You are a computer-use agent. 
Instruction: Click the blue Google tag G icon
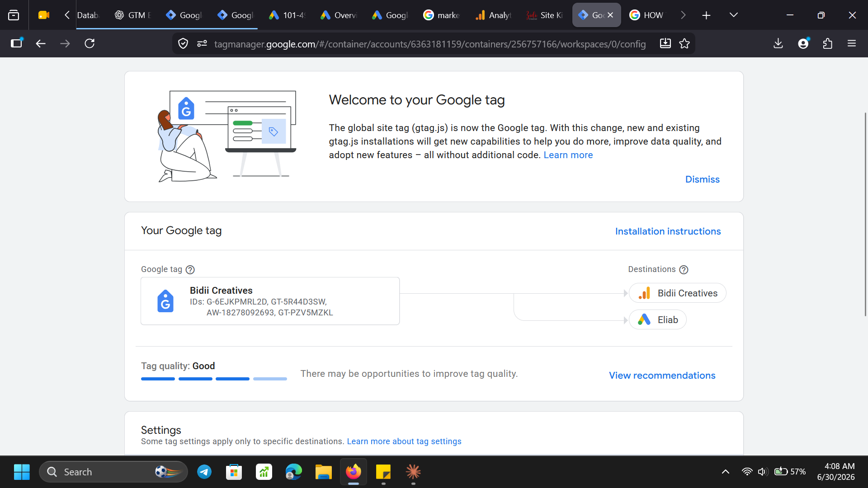(165, 301)
